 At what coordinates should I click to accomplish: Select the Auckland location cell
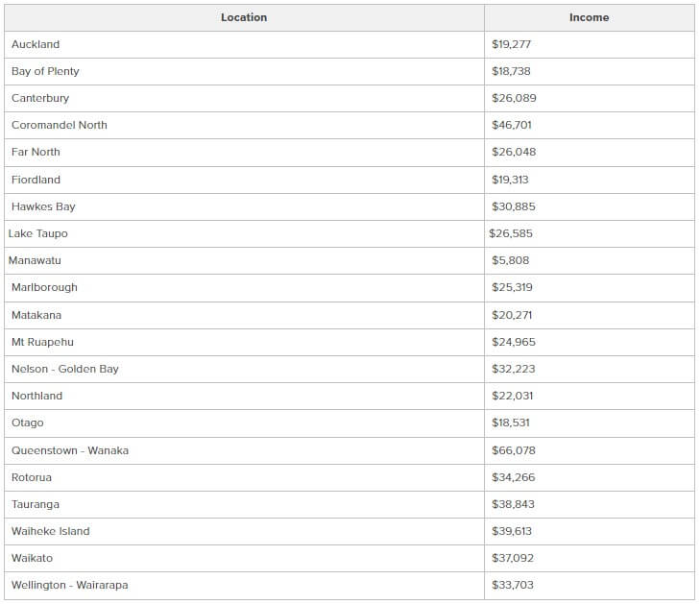[36, 44]
